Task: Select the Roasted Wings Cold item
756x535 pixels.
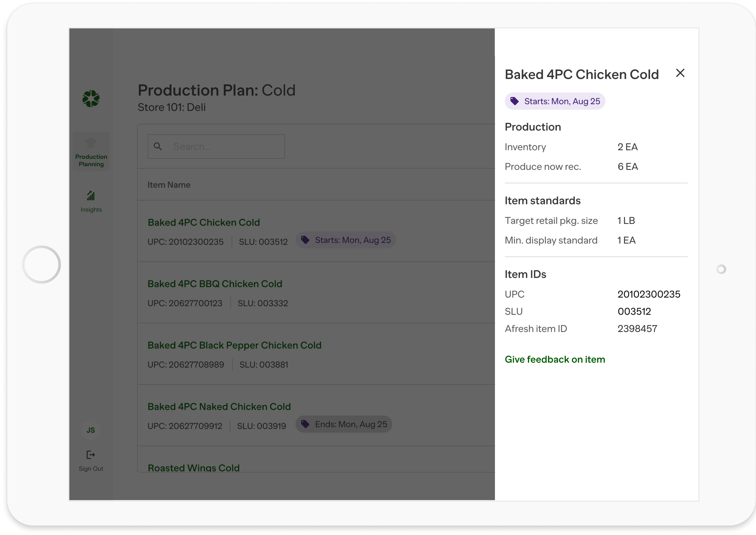Action: [x=194, y=467]
